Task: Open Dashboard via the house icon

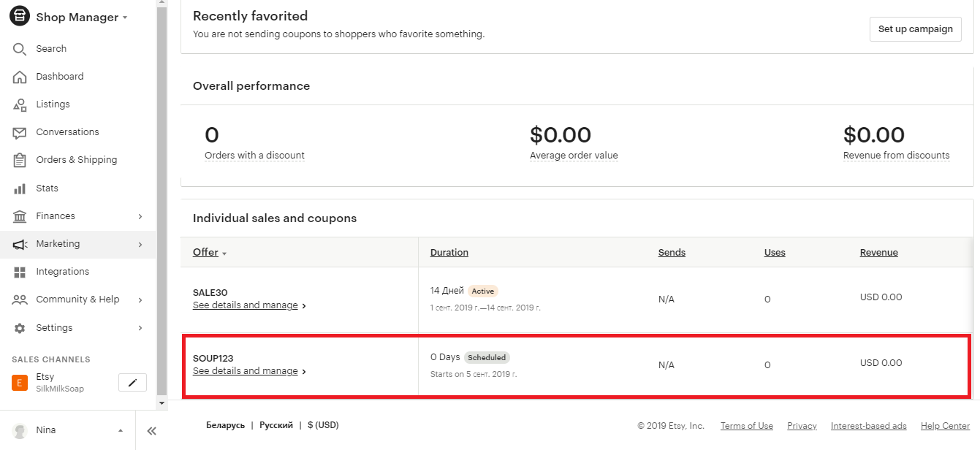Action: pyautogui.click(x=20, y=77)
